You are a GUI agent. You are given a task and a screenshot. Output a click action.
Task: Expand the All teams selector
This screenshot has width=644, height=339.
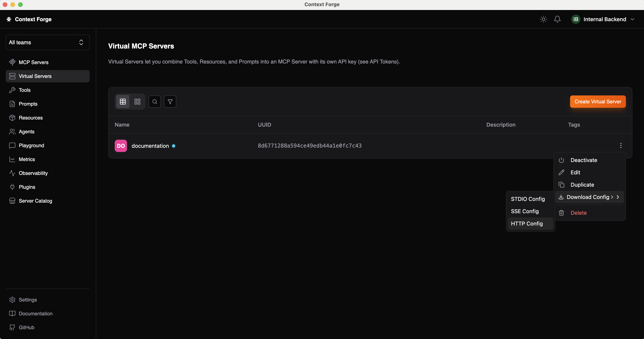click(48, 43)
